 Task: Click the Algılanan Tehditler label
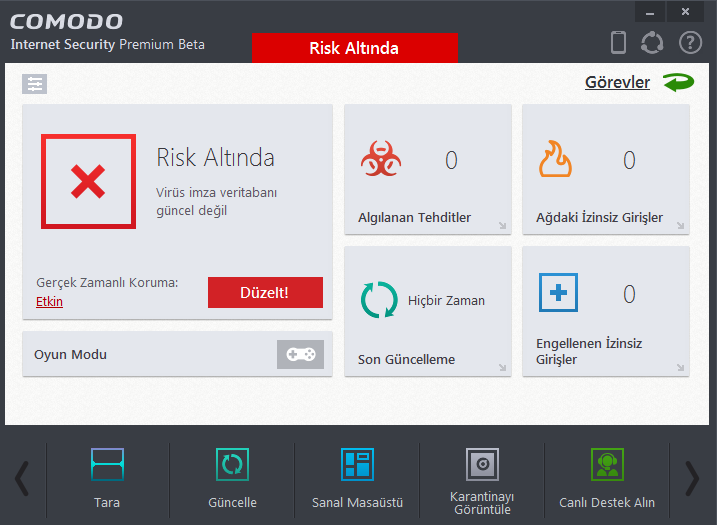[414, 218]
